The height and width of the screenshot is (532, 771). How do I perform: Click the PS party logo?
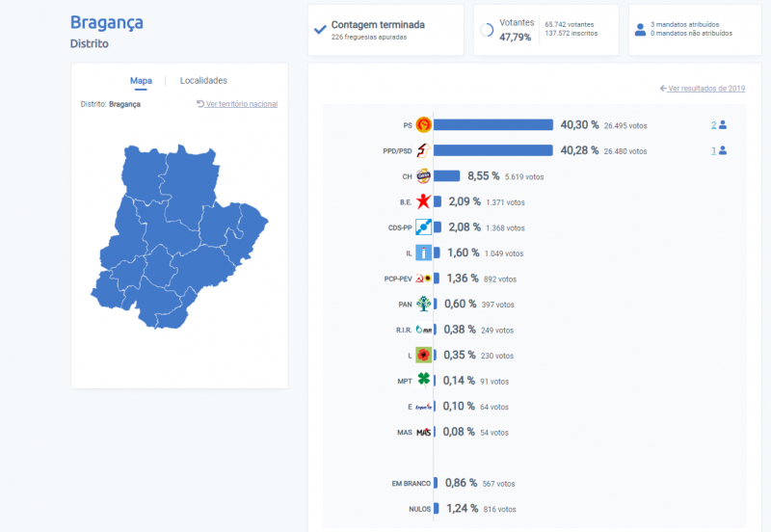[x=423, y=125]
